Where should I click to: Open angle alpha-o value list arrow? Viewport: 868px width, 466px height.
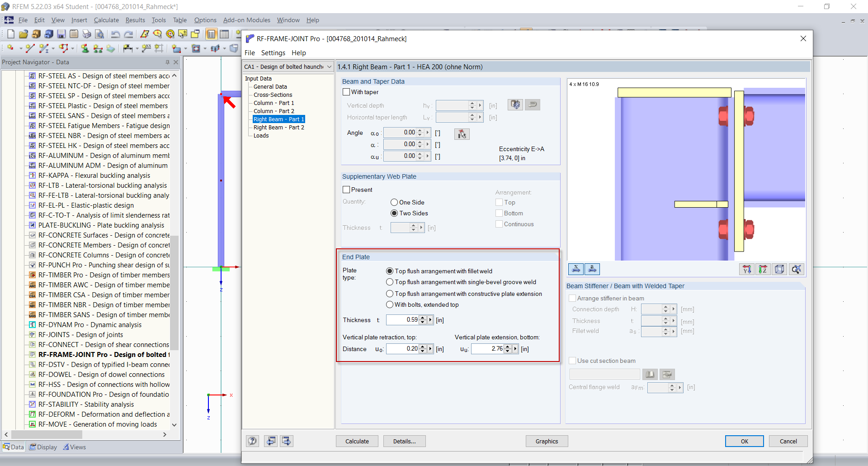(428, 133)
